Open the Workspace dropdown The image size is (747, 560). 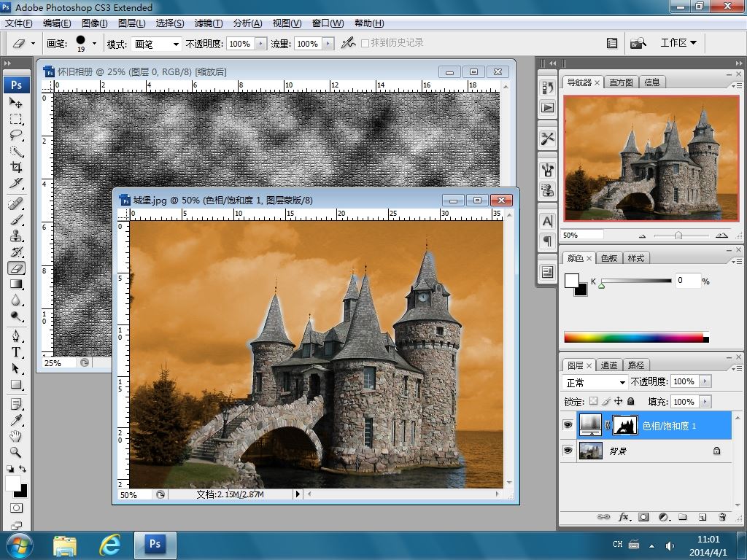click(678, 43)
